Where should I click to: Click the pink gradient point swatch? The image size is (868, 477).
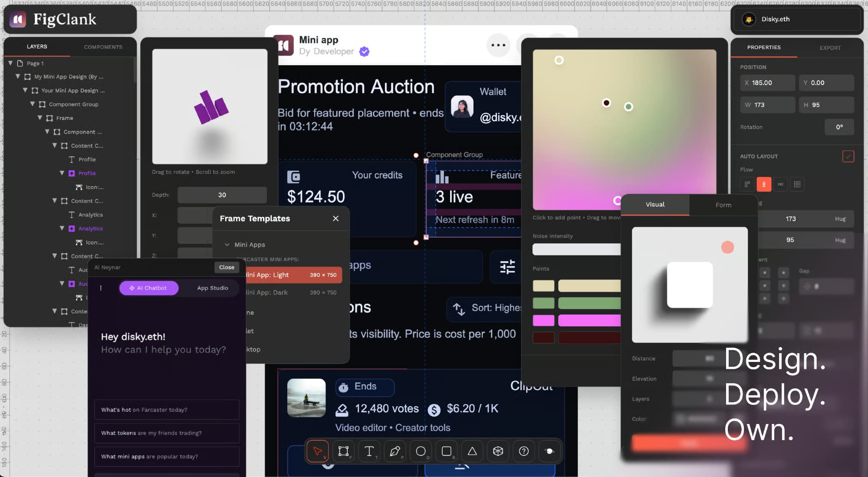(543, 321)
